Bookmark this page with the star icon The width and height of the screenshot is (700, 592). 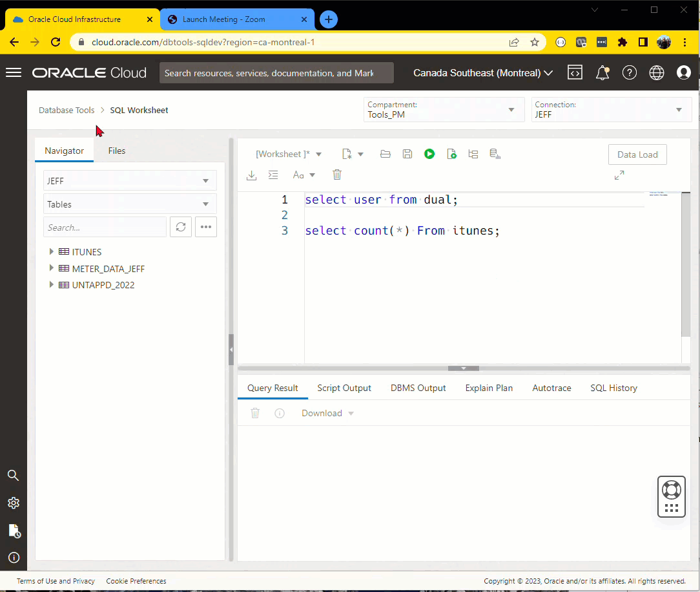pos(535,43)
